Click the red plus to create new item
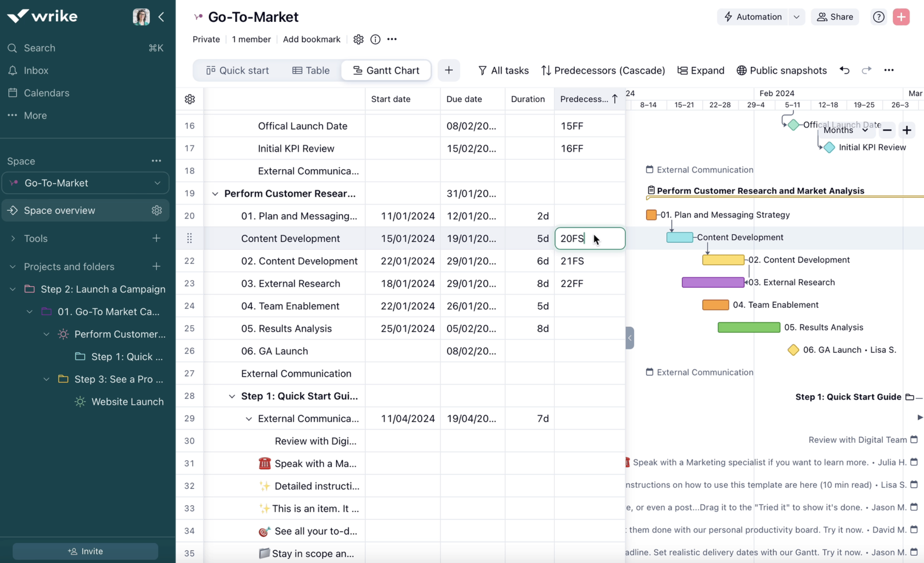This screenshot has height=563, width=924. tap(901, 17)
